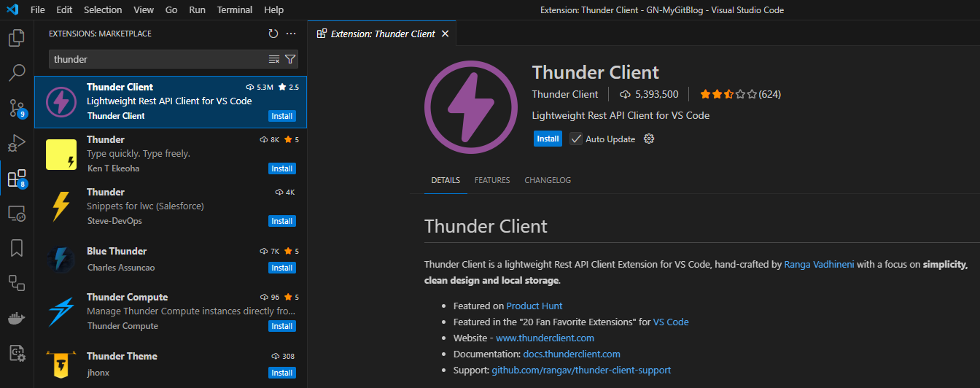Select Thunder Compute extension row
This screenshot has height=388, width=980.
pyautogui.click(x=171, y=312)
